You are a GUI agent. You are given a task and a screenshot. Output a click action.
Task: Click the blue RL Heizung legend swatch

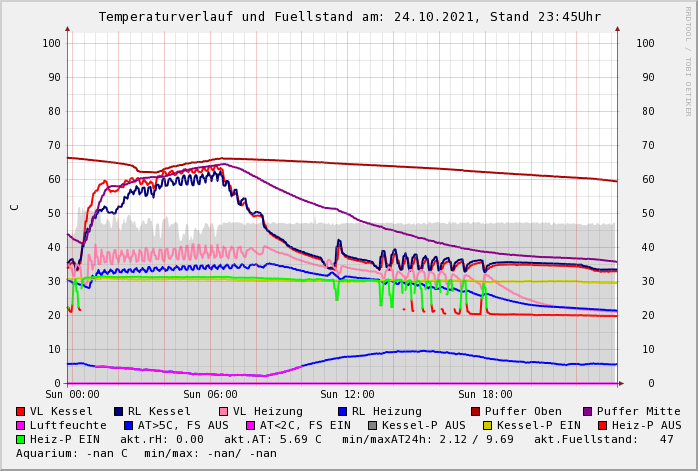click(x=343, y=411)
